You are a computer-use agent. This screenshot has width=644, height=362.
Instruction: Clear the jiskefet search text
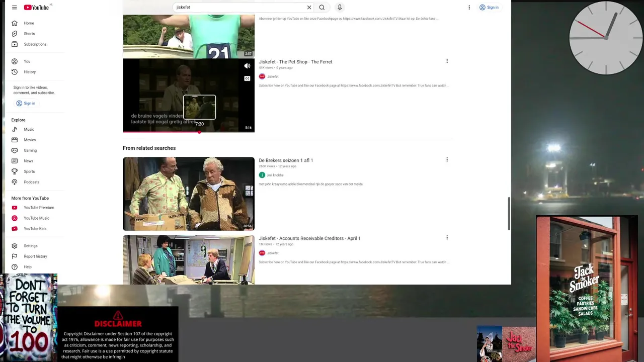[309, 8]
